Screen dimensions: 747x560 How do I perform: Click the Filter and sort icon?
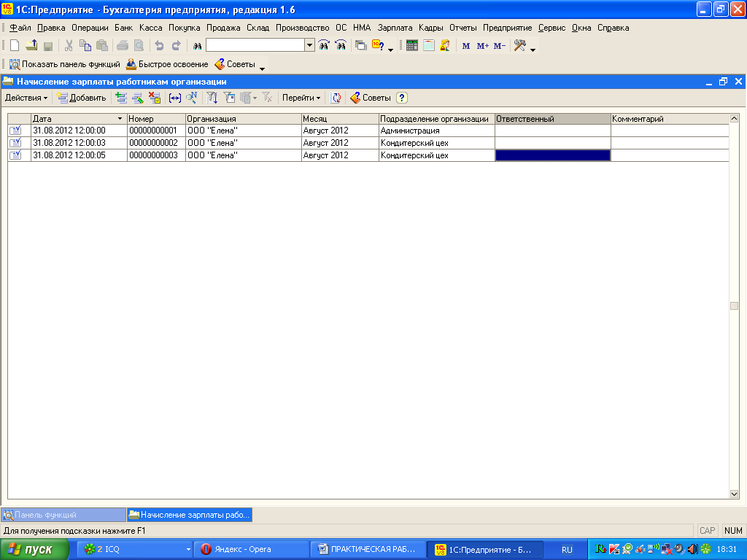[x=212, y=98]
